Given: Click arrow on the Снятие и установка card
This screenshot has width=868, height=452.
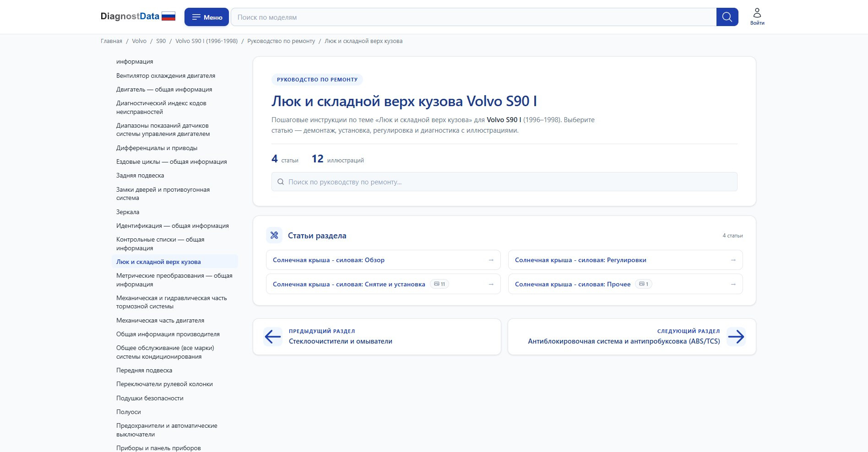Looking at the screenshot, I should point(491,284).
